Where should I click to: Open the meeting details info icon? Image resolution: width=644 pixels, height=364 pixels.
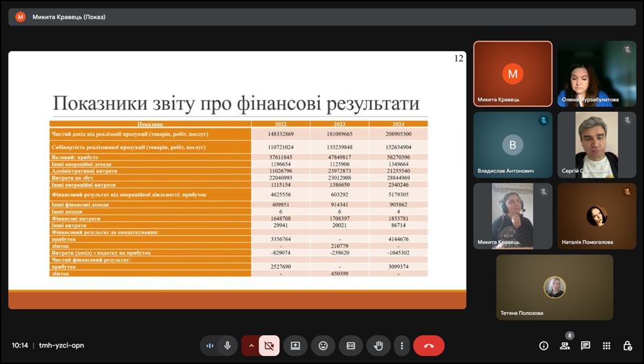(x=543, y=346)
